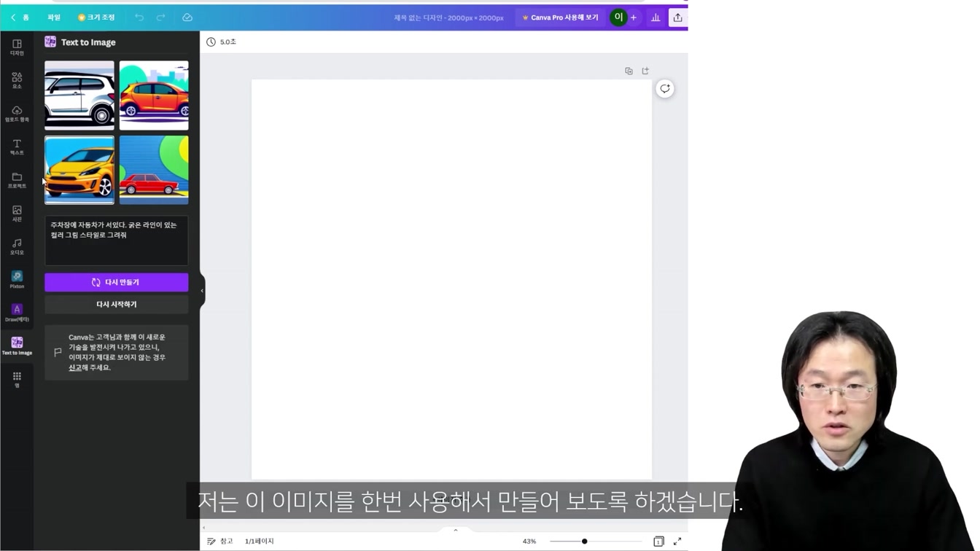Click the share upload button

pyautogui.click(x=677, y=17)
